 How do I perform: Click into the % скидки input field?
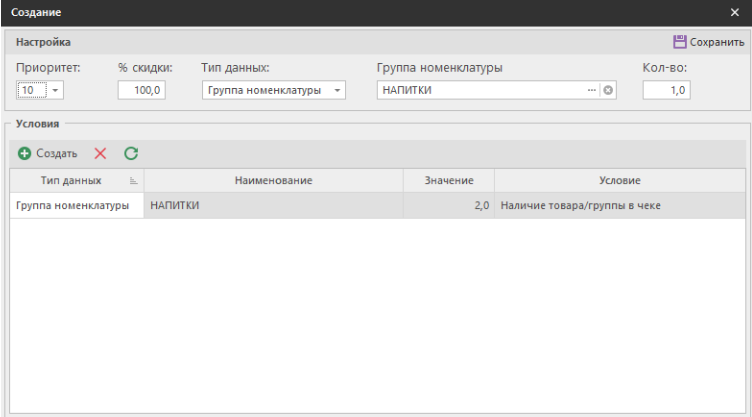[143, 90]
